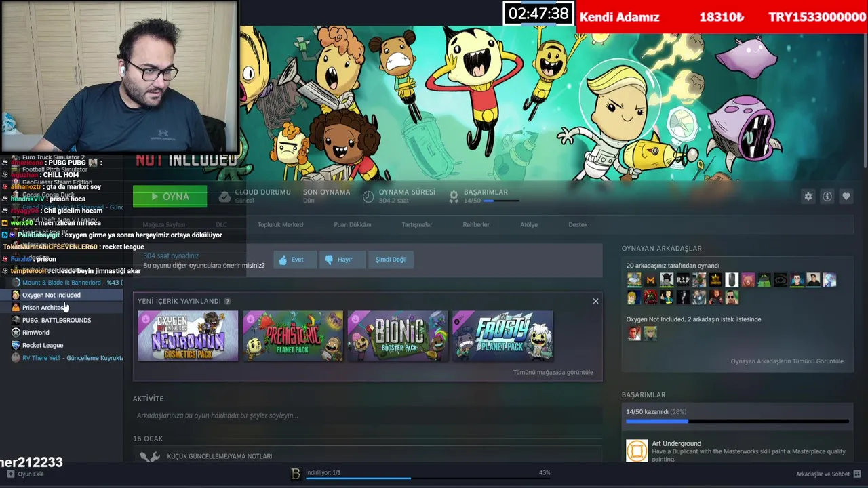Image resolution: width=868 pixels, height=488 pixels.
Task: Open the Bionic Booster Pack thumbnail
Action: (x=397, y=336)
